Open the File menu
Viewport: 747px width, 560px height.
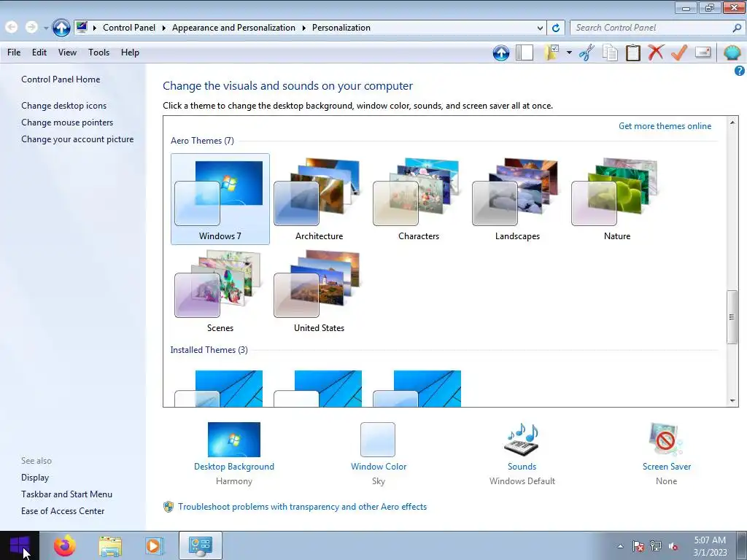pos(14,52)
